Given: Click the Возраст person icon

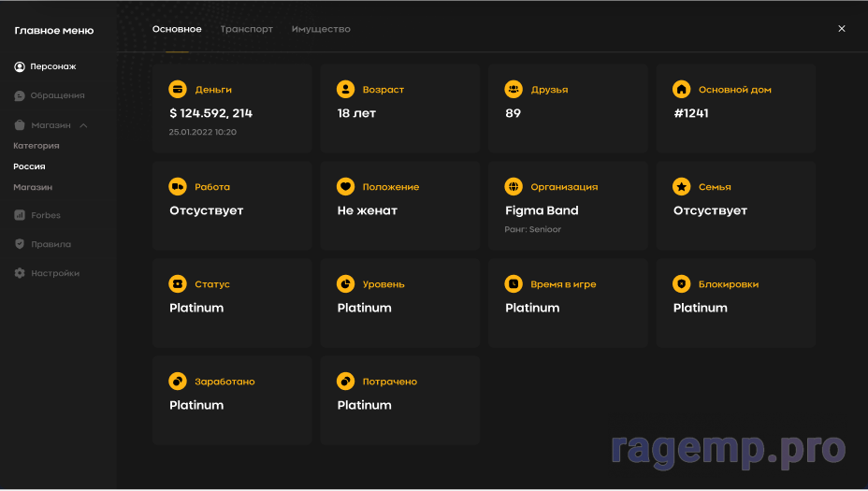Looking at the screenshot, I should click(x=345, y=89).
